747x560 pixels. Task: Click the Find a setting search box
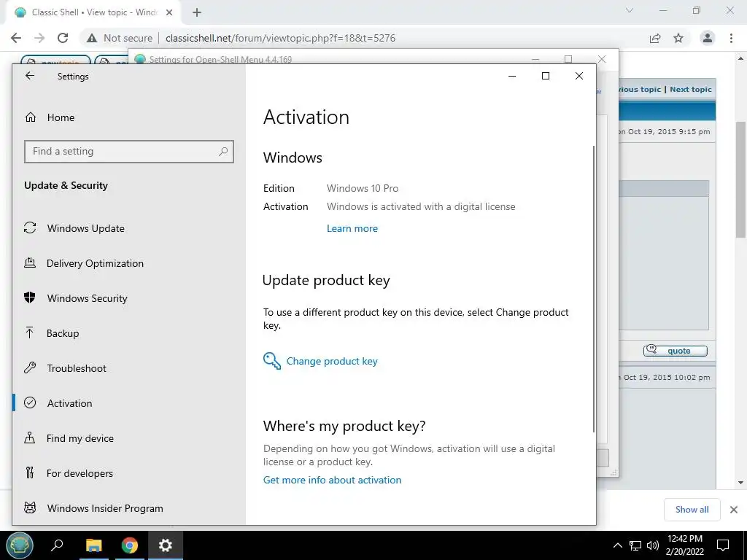coord(128,152)
